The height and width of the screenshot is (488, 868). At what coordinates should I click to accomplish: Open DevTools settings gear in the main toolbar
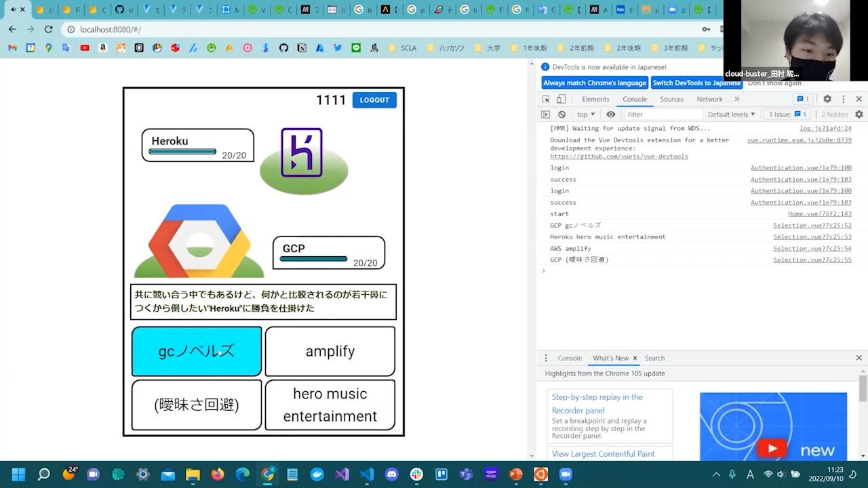(x=827, y=99)
